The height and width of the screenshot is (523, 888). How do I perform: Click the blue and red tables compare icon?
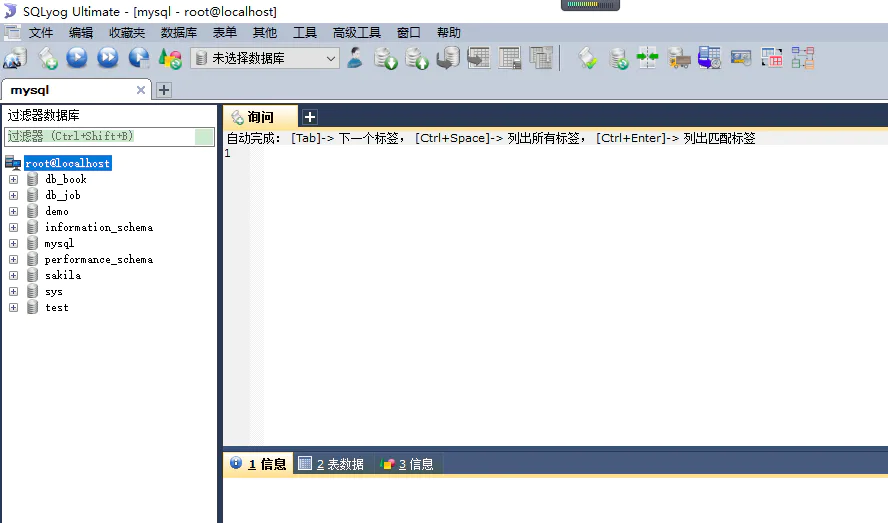(771, 58)
